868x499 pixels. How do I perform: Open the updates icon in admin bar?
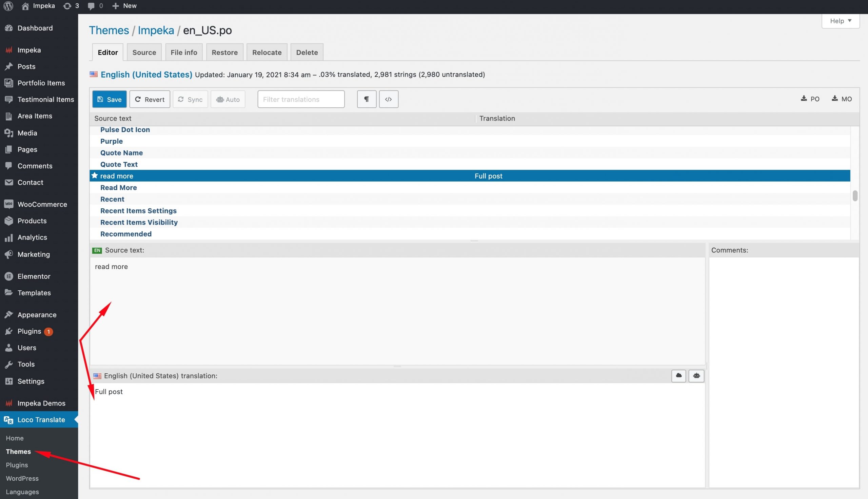pyautogui.click(x=71, y=6)
